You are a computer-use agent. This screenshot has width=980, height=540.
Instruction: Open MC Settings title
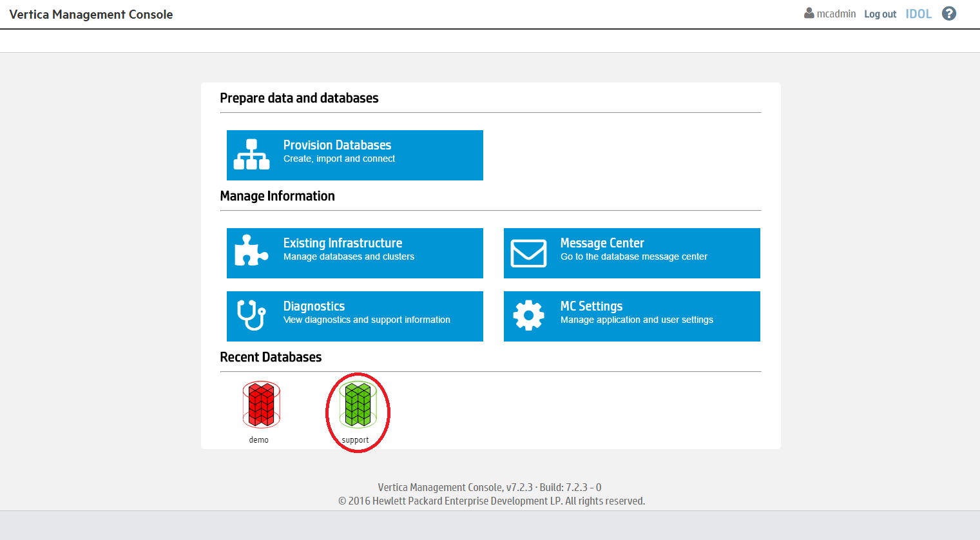click(591, 306)
